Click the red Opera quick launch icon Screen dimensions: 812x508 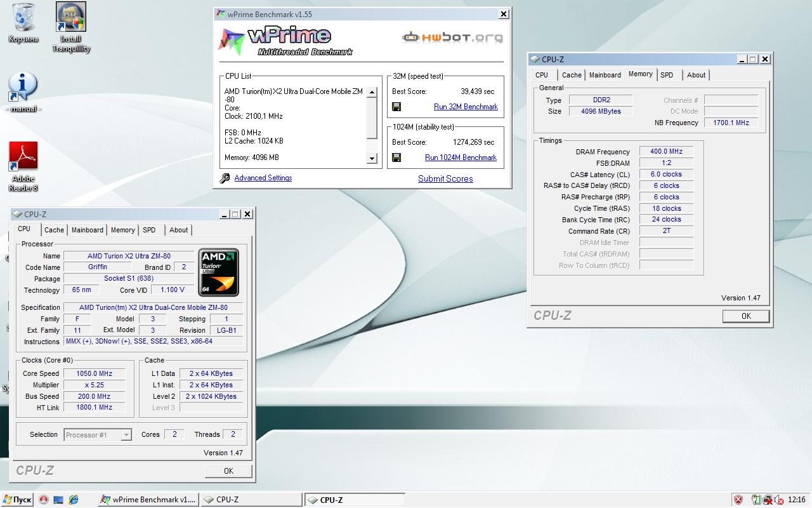click(x=44, y=500)
